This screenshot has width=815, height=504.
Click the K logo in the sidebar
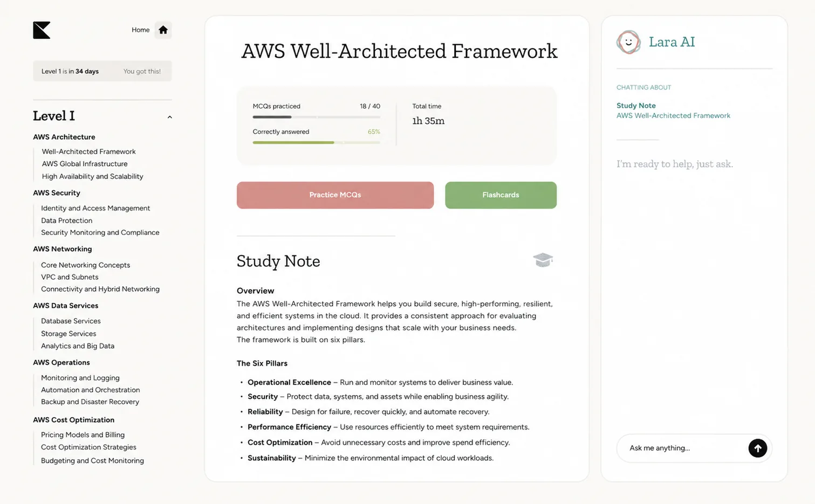click(42, 30)
